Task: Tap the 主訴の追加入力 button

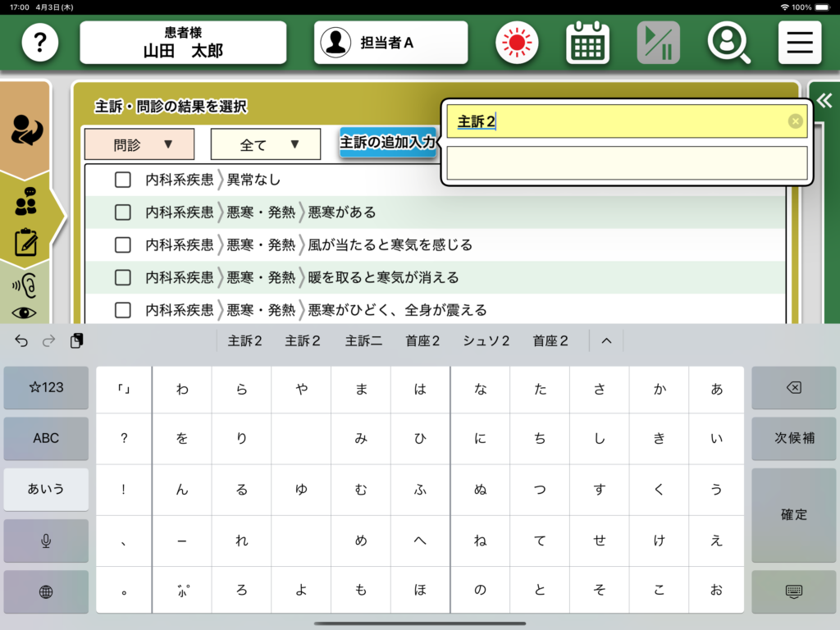Action: [388, 142]
